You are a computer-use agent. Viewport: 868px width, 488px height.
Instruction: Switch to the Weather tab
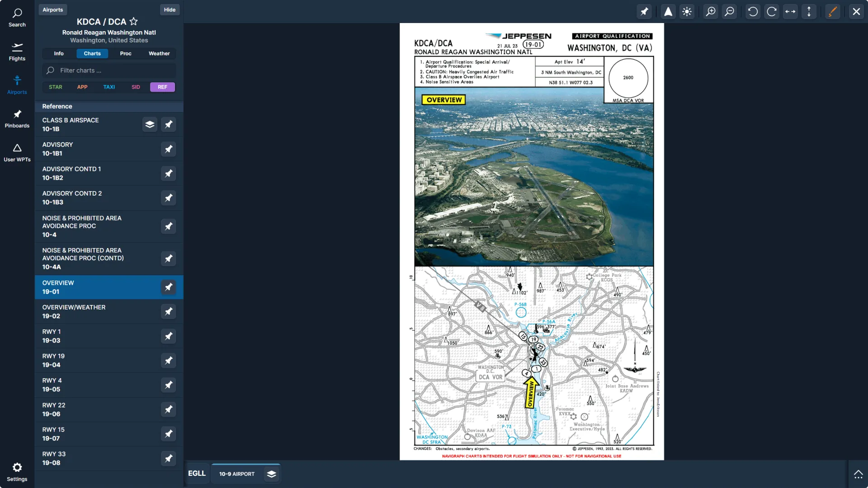159,53
